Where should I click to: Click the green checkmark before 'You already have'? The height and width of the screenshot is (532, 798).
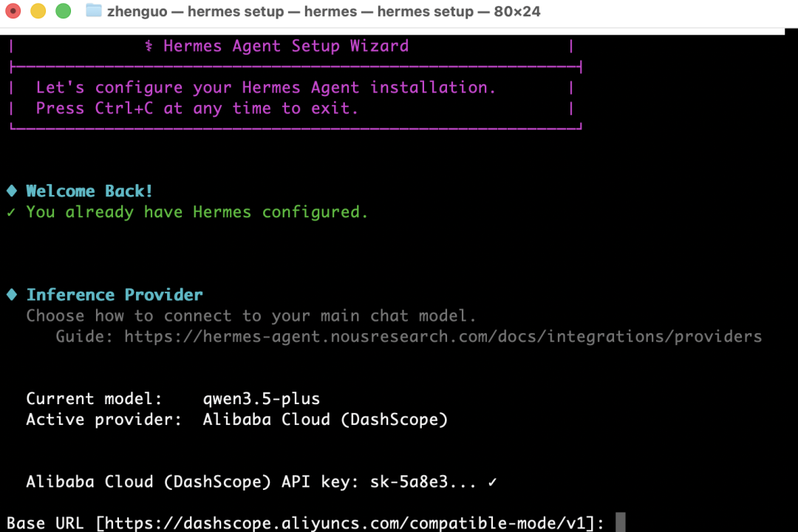[x=12, y=213]
